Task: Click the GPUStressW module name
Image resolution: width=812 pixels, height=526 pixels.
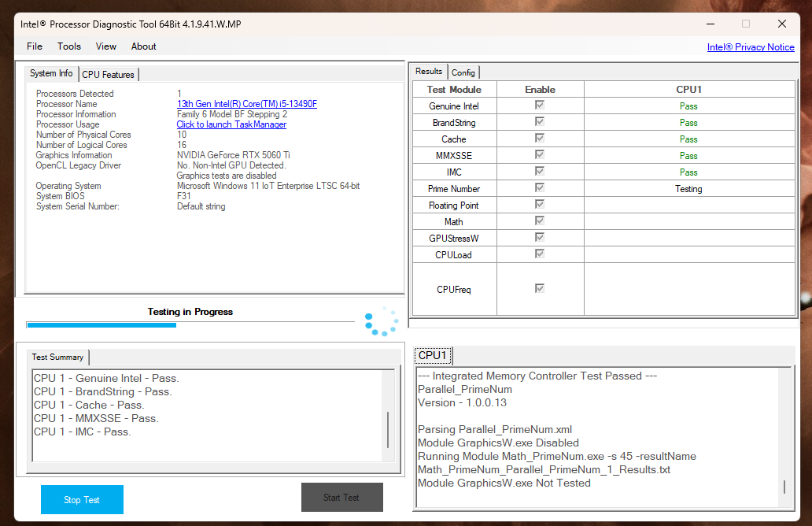Action: tap(454, 239)
